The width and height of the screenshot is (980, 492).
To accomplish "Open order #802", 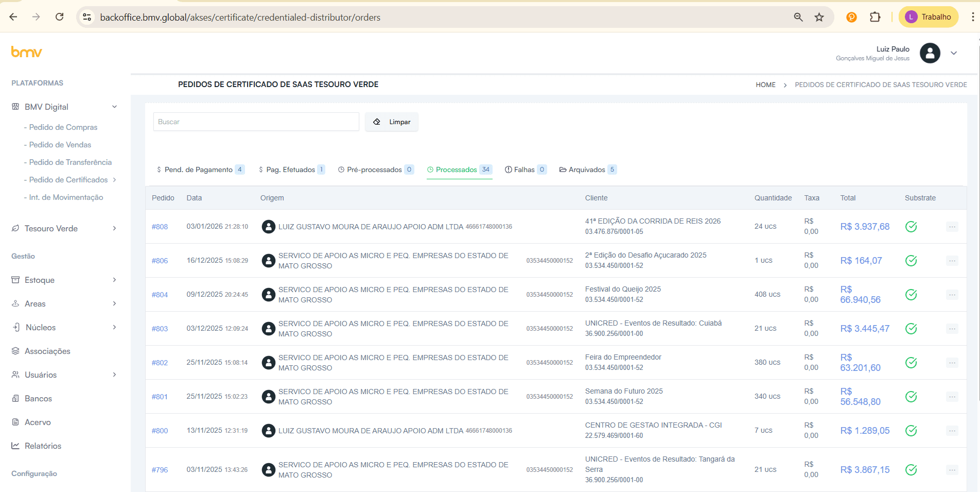I will [x=160, y=363].
